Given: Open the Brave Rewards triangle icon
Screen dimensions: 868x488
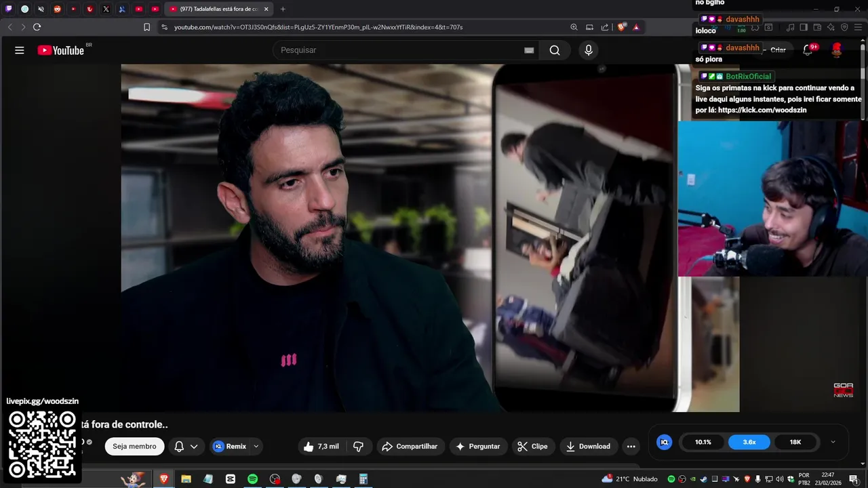Looking at the screenshot, I should pos(636,27).
